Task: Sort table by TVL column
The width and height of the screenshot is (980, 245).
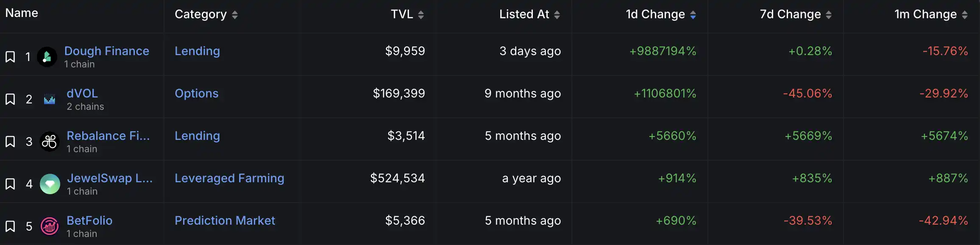Action: tap(420, 15)
